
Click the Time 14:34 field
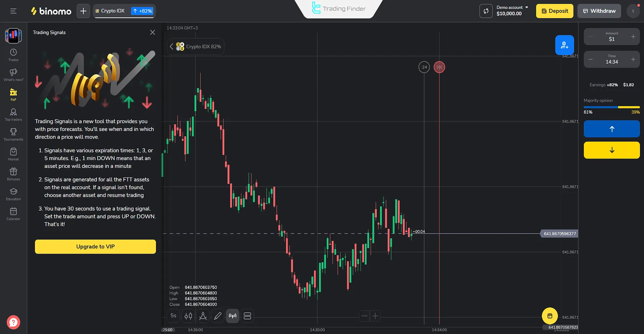612,59
